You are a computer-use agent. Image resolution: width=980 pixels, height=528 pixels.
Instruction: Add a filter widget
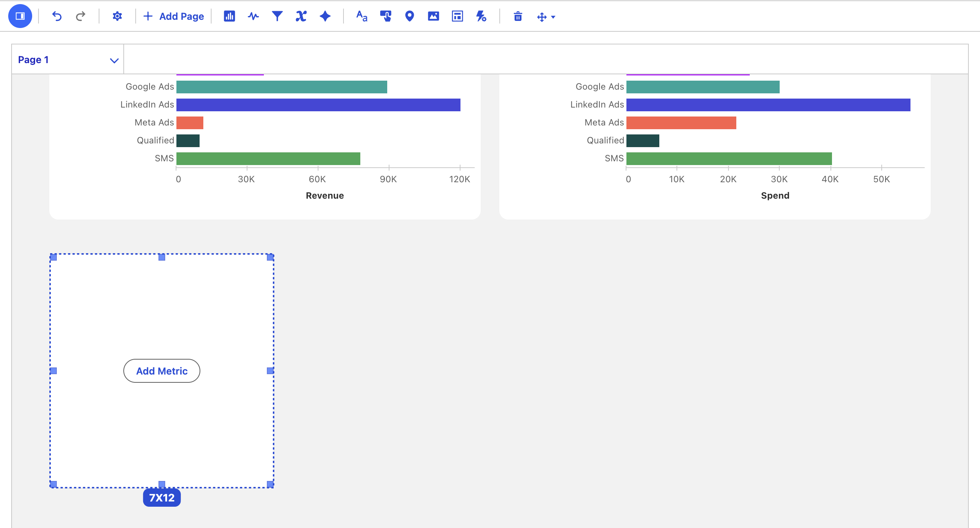277,16
